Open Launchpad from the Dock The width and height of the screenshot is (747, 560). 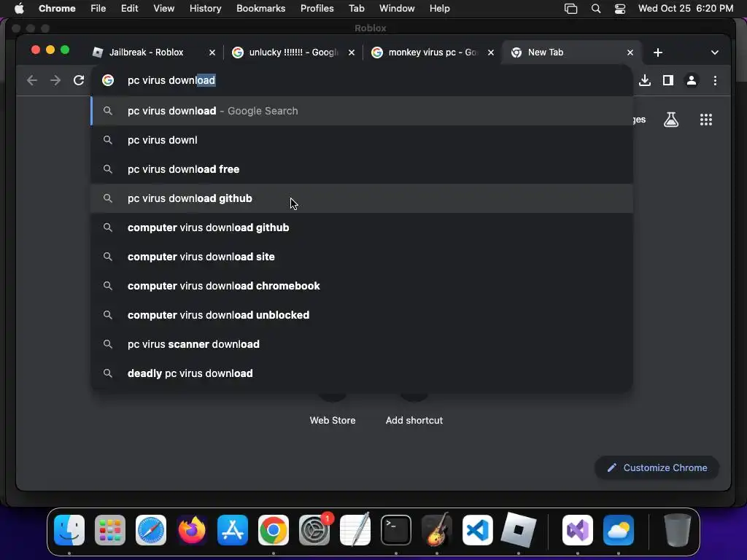110,530
